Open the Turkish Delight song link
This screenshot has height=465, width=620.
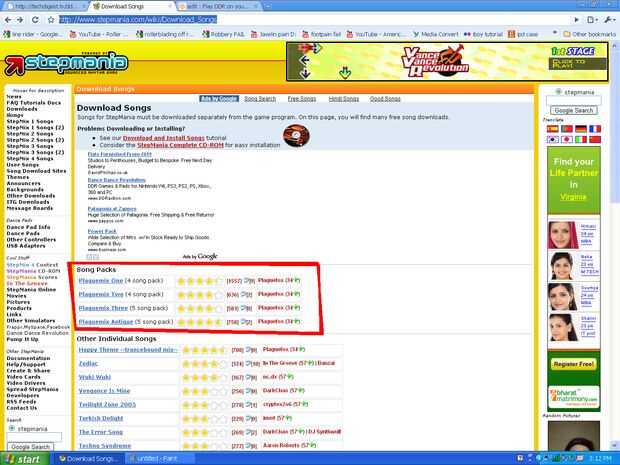click(x=101, y=418)
